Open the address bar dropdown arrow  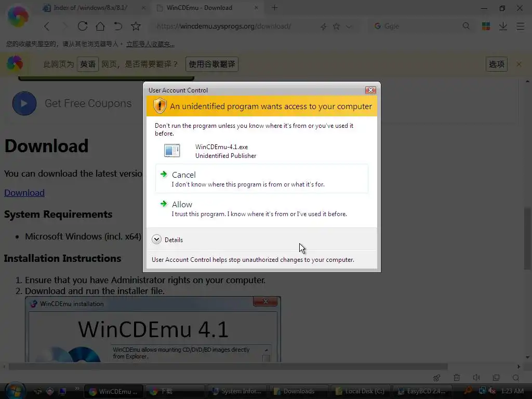[349, 26]
